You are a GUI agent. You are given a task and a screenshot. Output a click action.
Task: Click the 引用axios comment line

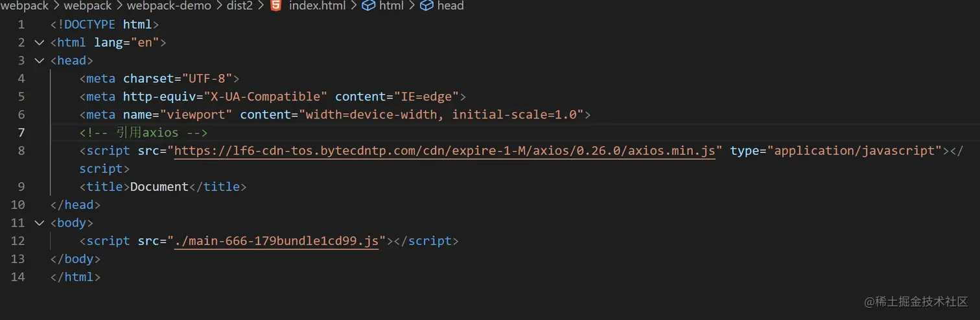(x=143, y=133)
